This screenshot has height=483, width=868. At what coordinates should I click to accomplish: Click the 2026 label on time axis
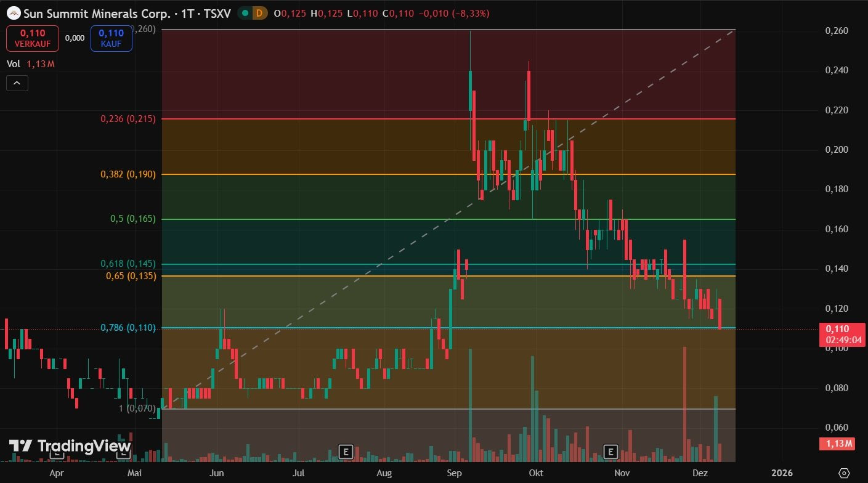point(782,473)
